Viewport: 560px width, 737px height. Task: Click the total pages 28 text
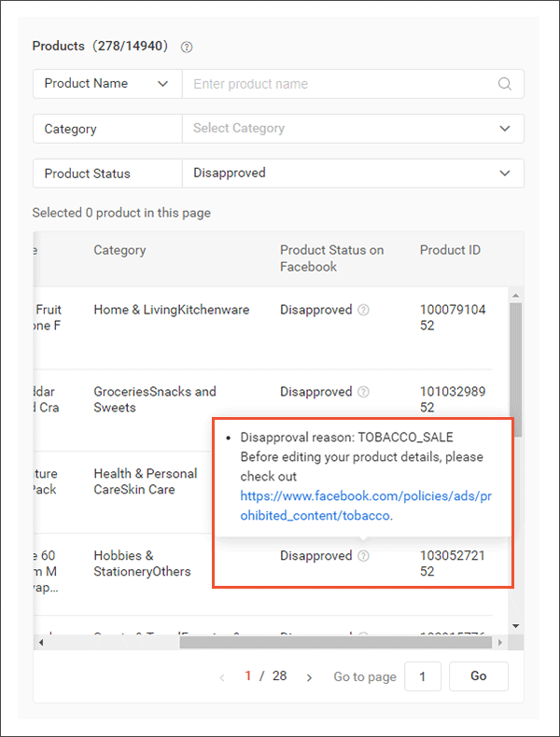click(x=279, y=676)
